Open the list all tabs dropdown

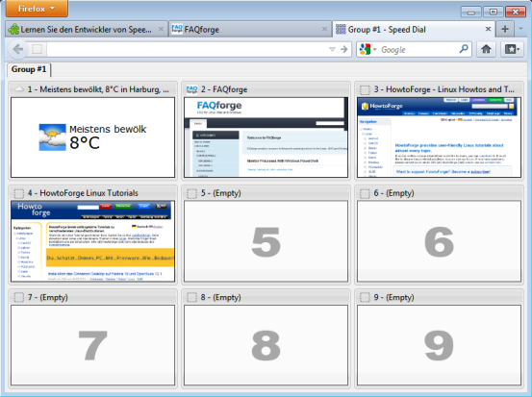point(520,29)
